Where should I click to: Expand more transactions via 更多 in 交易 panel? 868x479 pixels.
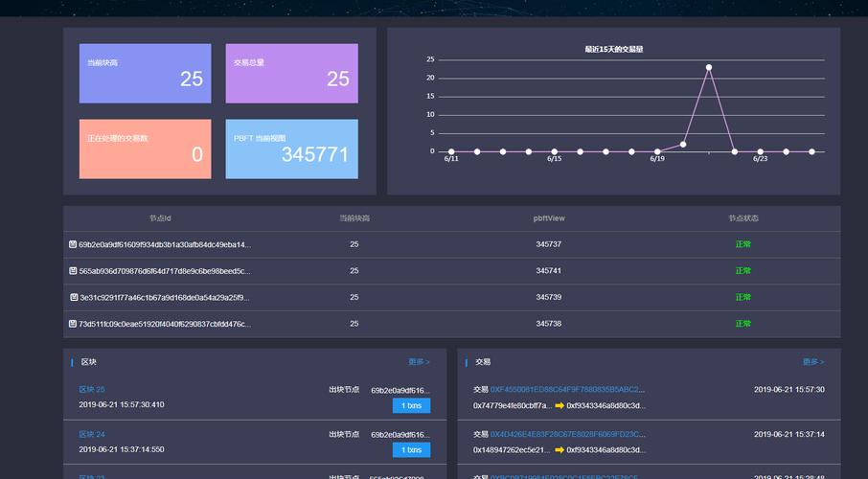(812, 362)
